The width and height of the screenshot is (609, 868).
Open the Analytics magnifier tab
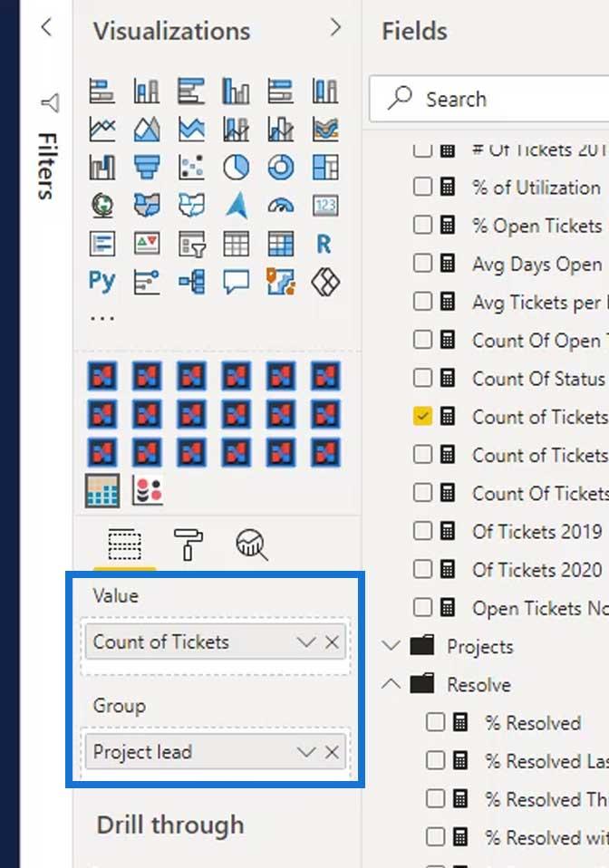coord(252,545)
